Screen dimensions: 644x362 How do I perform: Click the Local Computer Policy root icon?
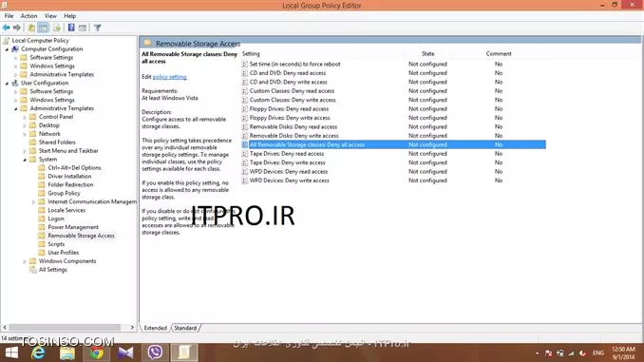(x=6, y=40)
